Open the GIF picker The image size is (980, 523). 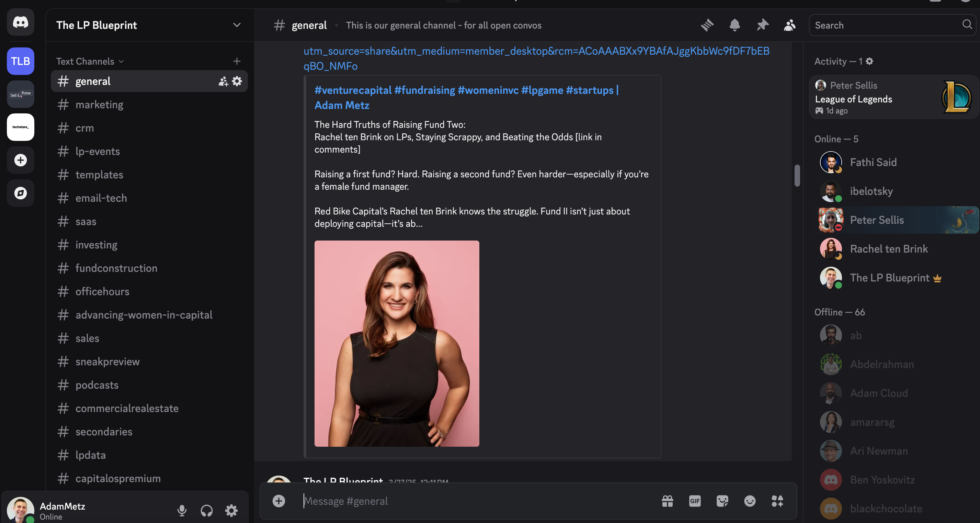695,501
